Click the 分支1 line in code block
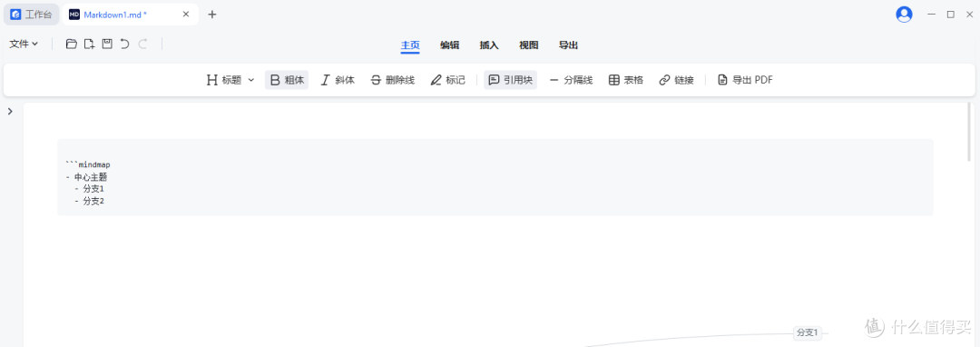 (89, 189)
